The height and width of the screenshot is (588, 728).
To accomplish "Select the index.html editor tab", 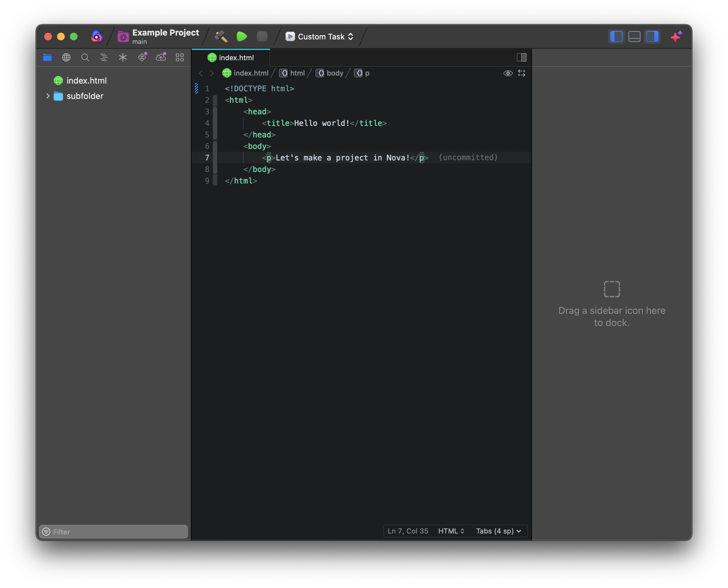I will 231,58.
